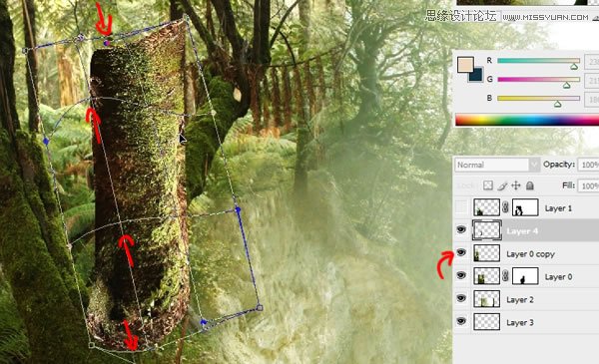
Task: Show Layer 1 using its empty visibility box
Action: pos(461,207)
